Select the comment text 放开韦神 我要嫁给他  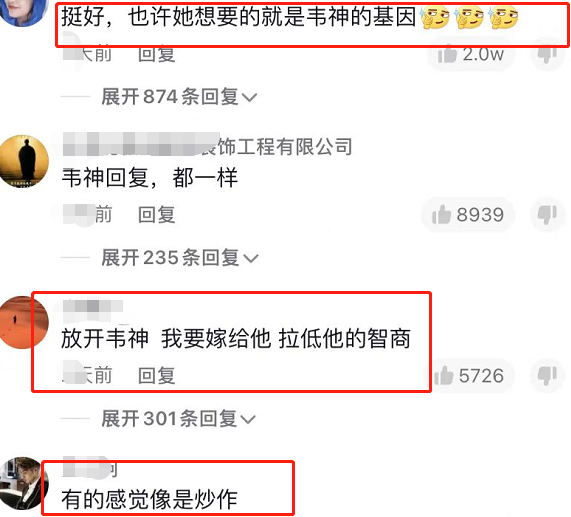[x=166, y=338]
